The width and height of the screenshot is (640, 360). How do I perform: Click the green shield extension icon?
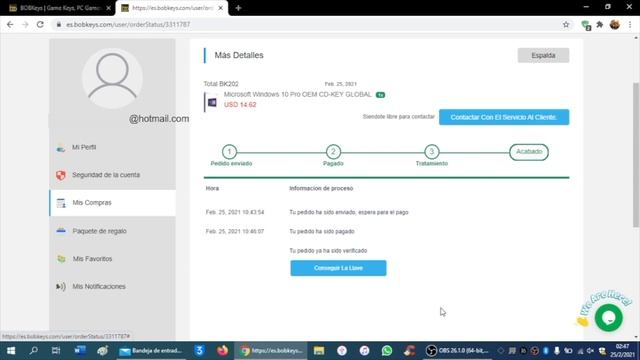[x=586, y=25]
